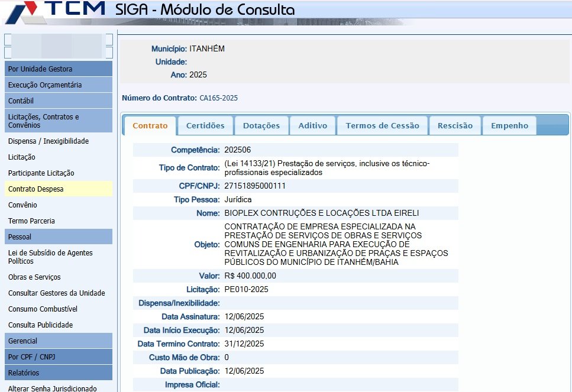Open Termo Parceria in sidebar
572x392 pixels.
pyautogui.click(x=31, y=221)
